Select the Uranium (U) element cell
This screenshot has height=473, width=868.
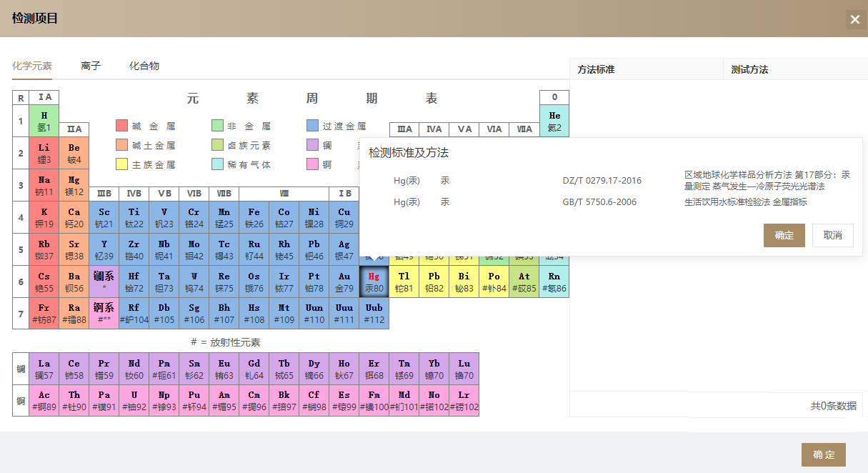(134, 401)
